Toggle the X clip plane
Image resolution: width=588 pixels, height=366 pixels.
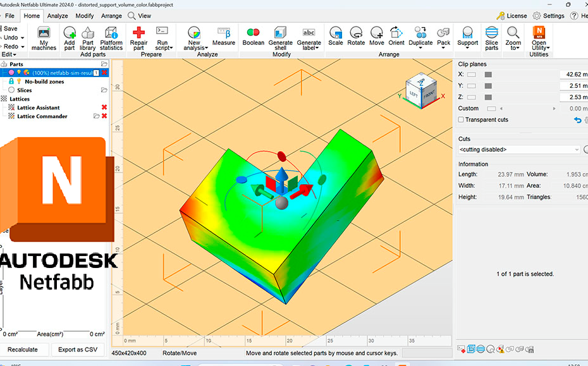click(472, 75)
